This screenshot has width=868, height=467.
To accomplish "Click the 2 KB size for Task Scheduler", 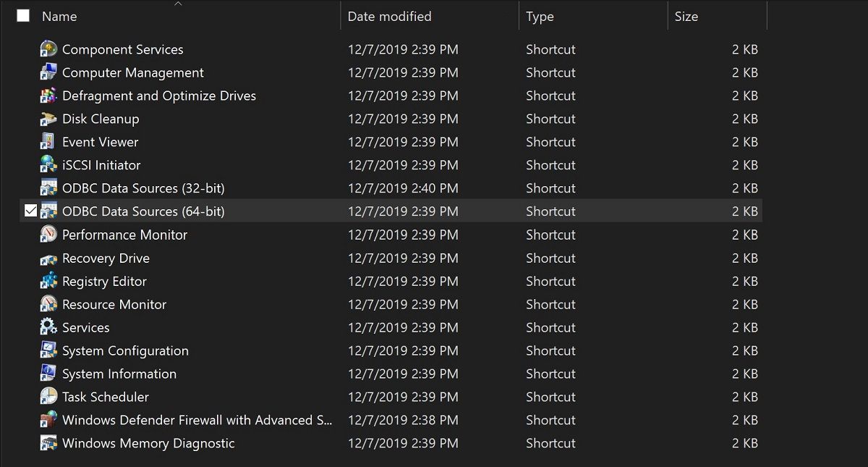I will point(745,397).
